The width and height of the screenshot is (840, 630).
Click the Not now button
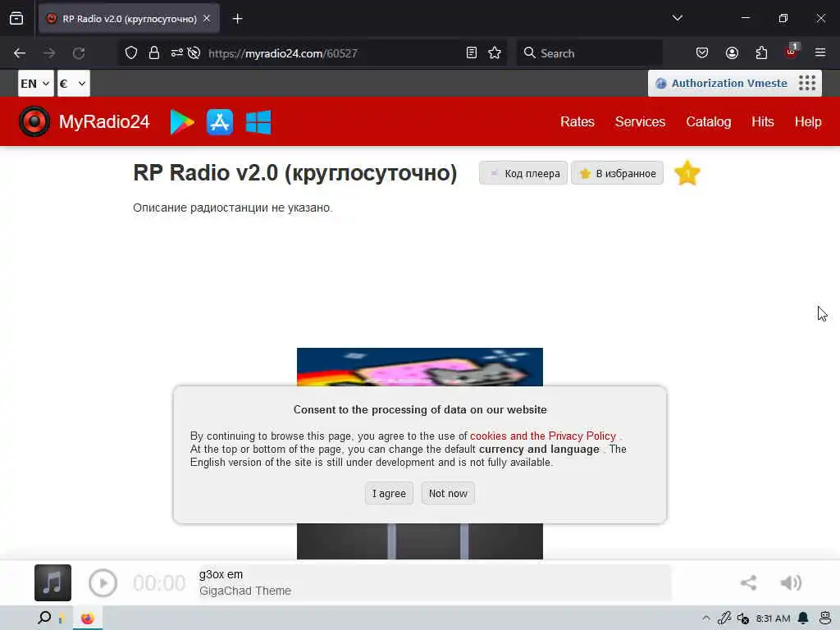(x=448, y=493)
